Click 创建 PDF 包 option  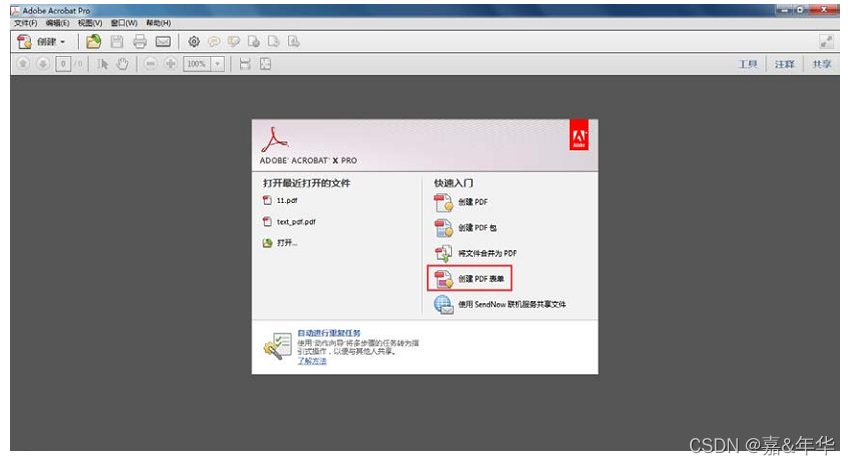pyautogui.click(x=477, y=227)
